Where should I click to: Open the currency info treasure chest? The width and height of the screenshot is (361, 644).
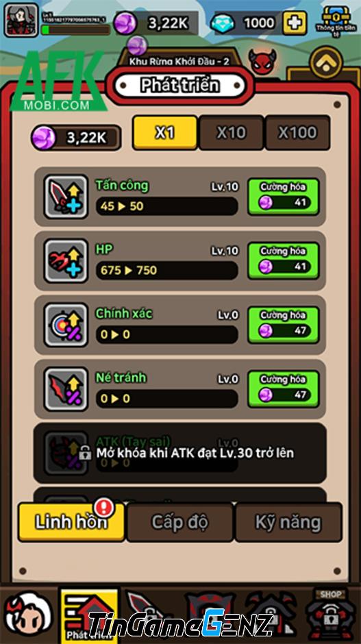[x=336, y=21]
